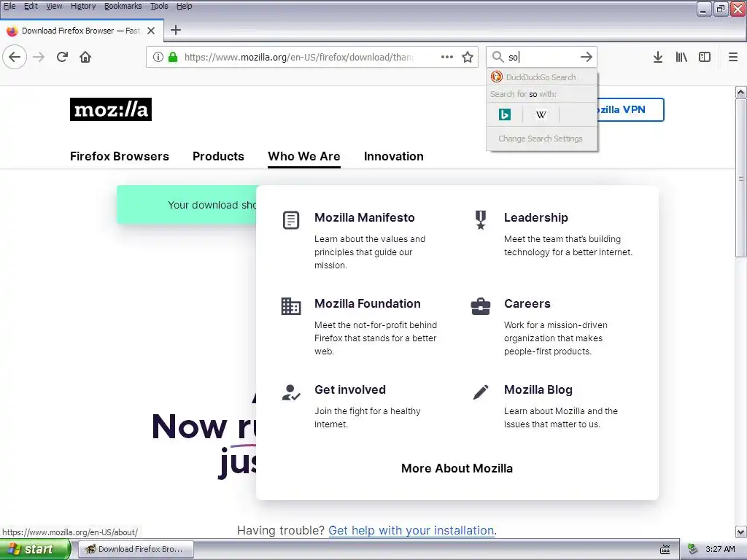
Task: Click Get help with your installation link
Action: pos(411,531)
